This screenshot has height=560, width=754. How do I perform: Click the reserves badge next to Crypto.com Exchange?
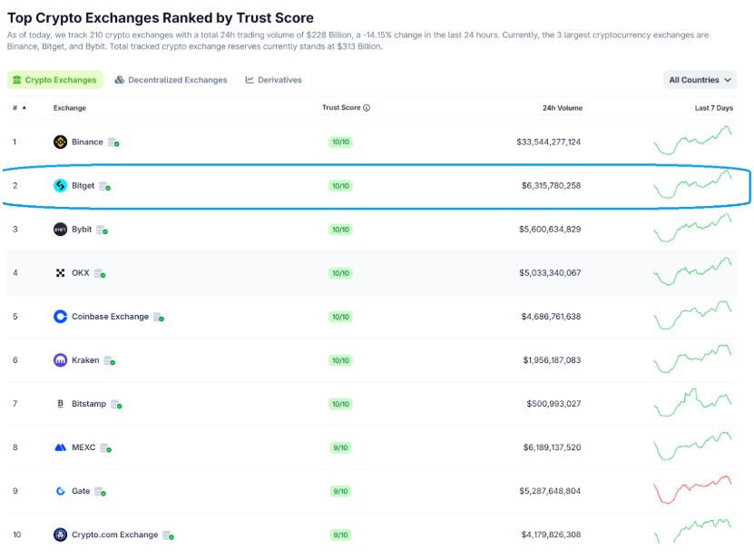[x=168, y=535]
